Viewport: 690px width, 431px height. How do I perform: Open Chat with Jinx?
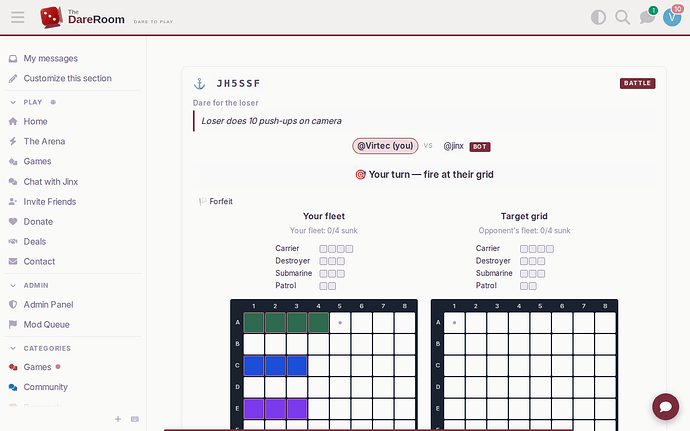[51, 181]
